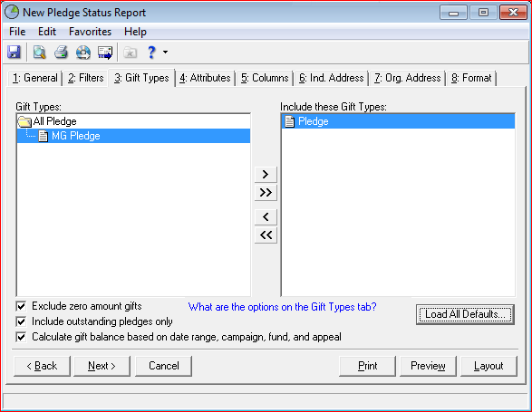This screenshot has width=532, height=412.
Task: Switch to the 5: Columns tab
Action: click(x=265, y=78)
